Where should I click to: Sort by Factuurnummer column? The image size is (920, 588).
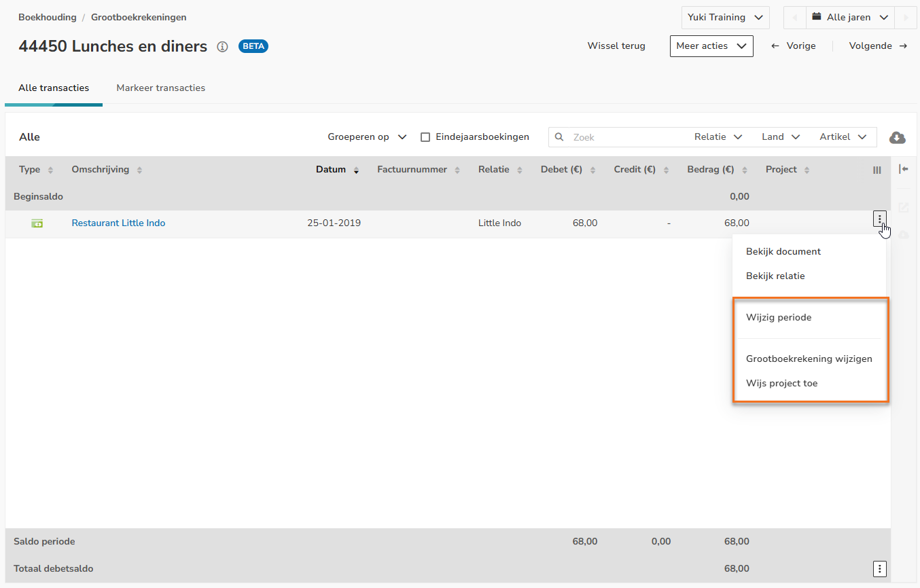[x=419, y=170]
